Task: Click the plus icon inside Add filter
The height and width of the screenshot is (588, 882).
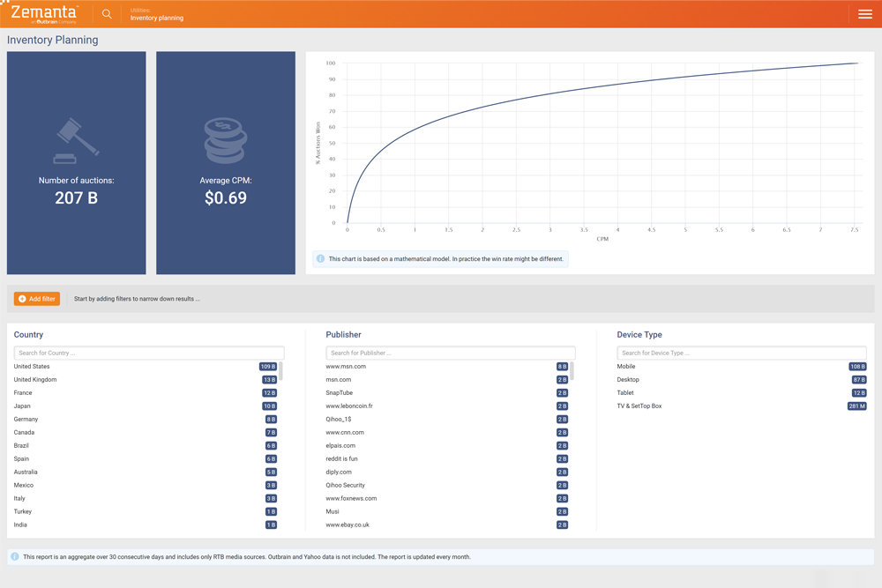Action: (x=21, y=298)
